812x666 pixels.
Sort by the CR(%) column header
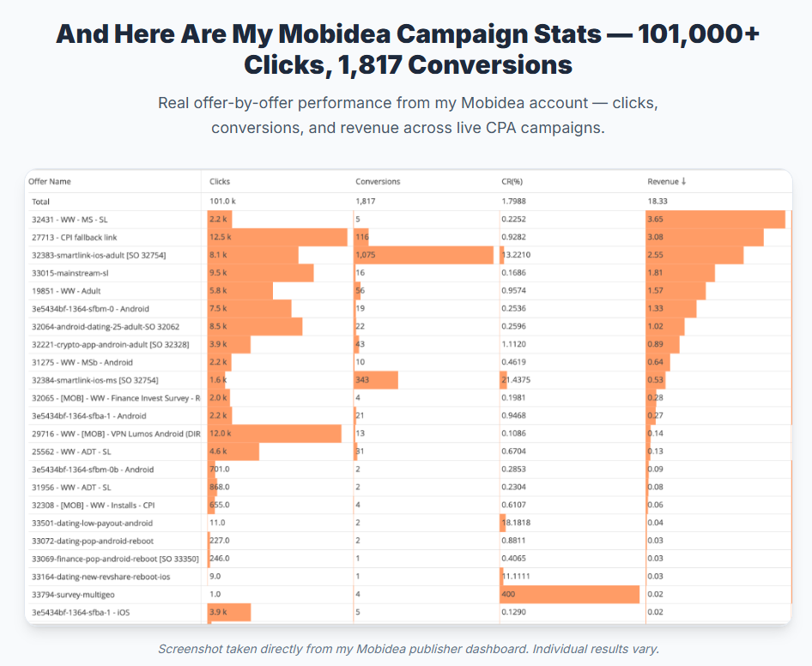coord(512,181)
